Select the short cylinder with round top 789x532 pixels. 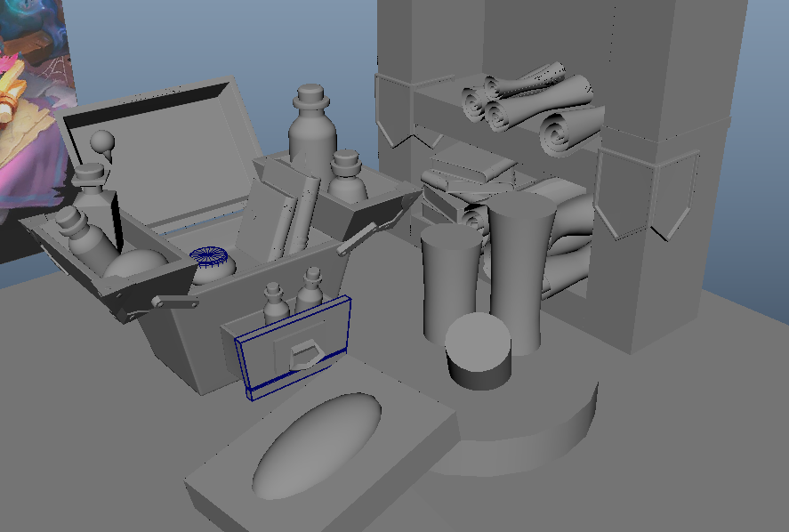[478, 351]
